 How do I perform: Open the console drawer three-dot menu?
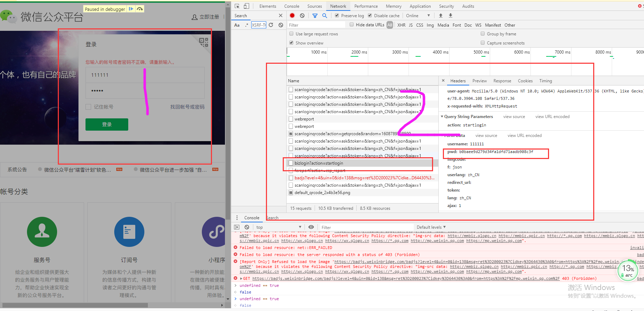coord(237,217)
